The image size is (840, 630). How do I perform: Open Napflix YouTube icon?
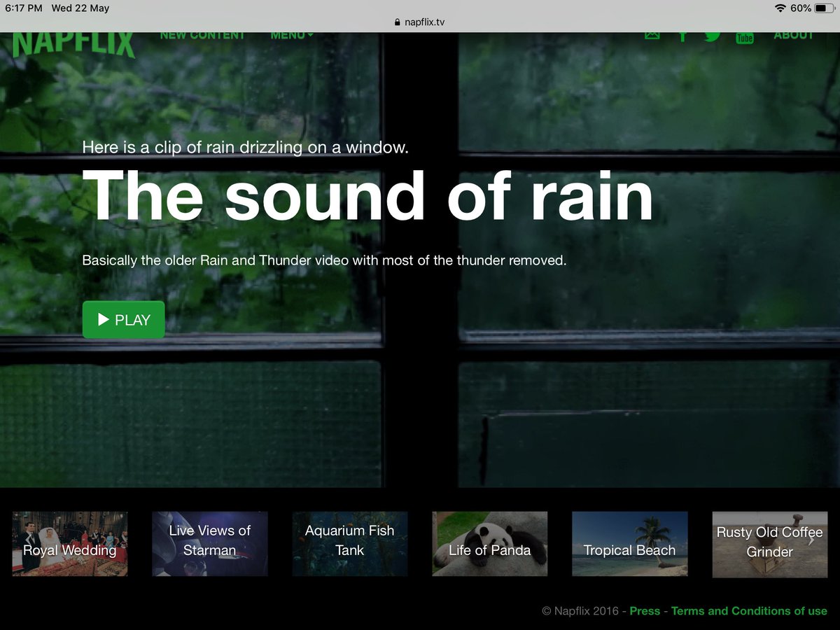click(x=745, y=37)
